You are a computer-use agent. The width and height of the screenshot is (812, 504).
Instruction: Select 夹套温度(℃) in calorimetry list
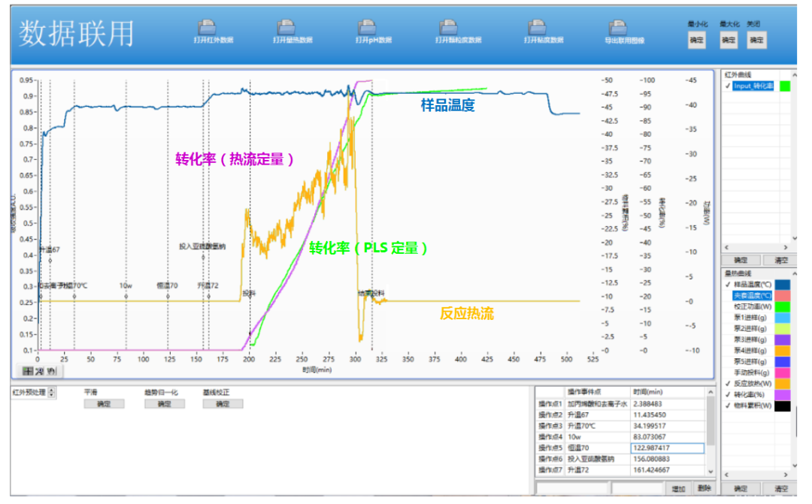(x=752, y=296)
